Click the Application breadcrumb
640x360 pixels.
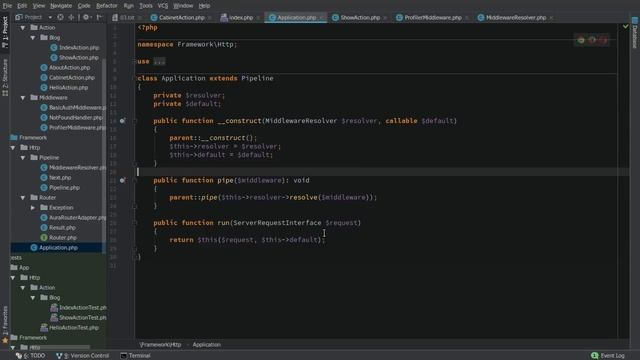coord(207,345)
